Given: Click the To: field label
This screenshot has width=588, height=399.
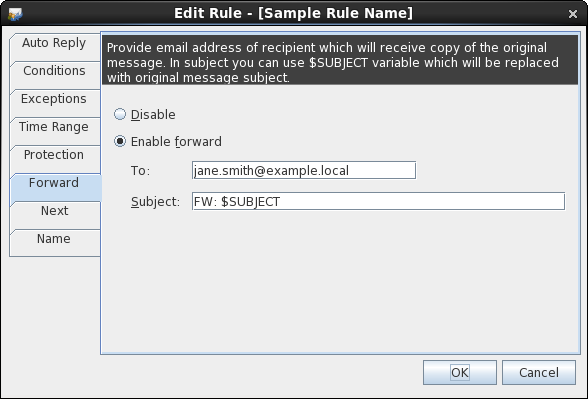Looking at the screenshot, I should click(140, 171).
